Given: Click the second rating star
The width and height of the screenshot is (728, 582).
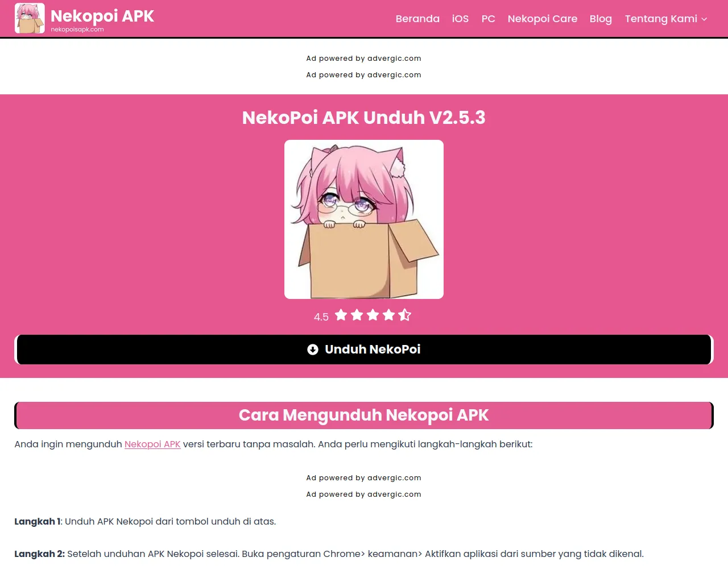Looking at the screenshot, I should coord(357,315).
